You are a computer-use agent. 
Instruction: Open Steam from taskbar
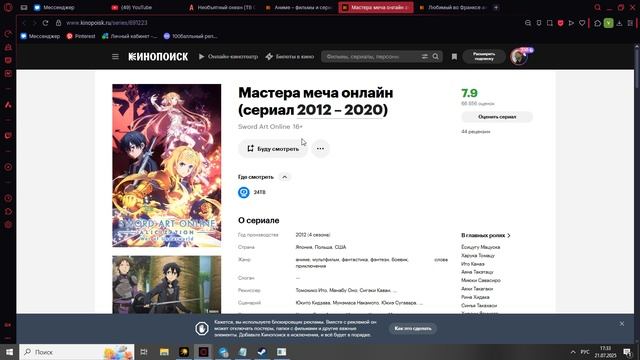tap(262, 352)
